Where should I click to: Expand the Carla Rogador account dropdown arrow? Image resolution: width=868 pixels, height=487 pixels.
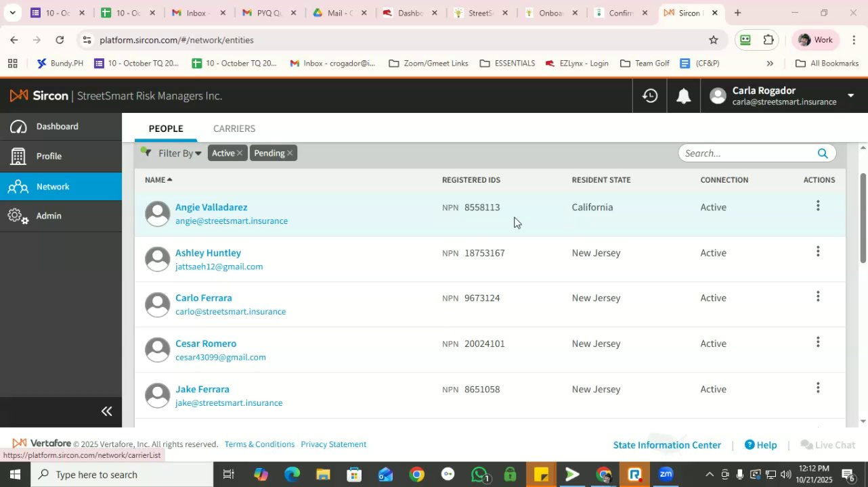tap(851, 96)
